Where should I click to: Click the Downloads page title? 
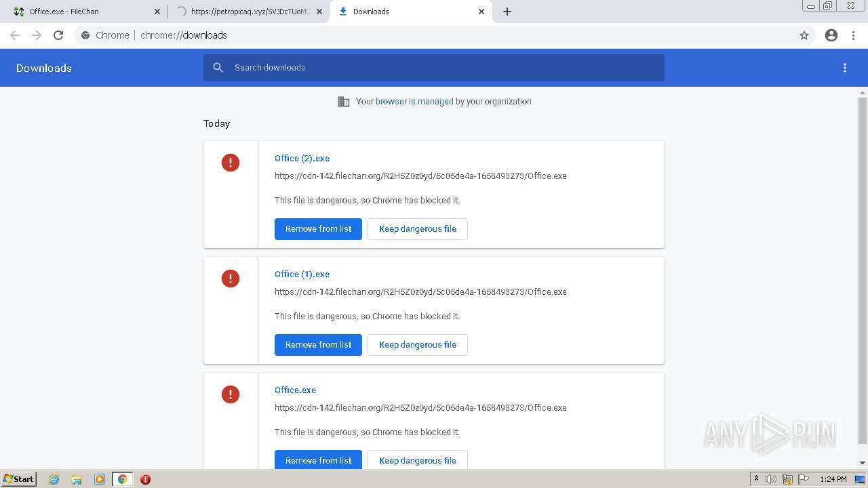click(x=44, y=68)
